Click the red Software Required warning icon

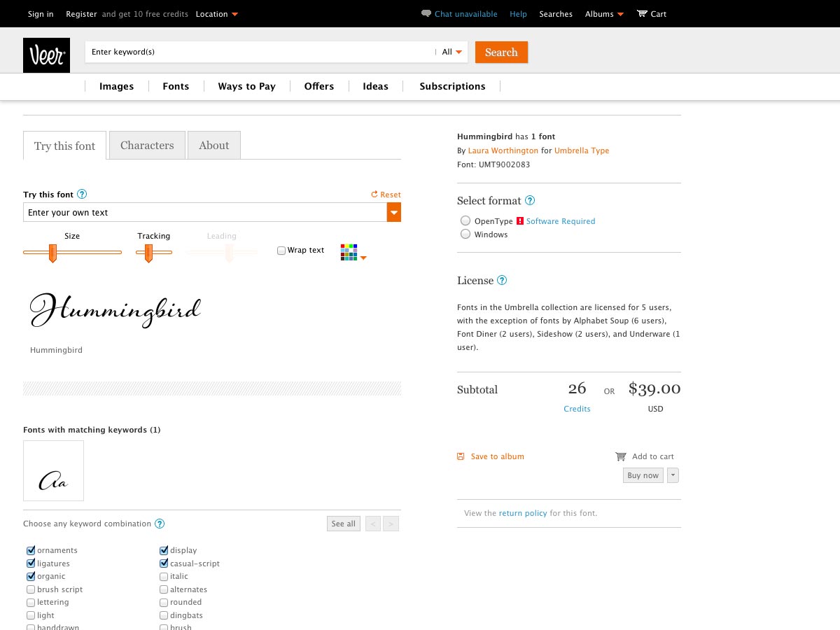click(520, 221)
